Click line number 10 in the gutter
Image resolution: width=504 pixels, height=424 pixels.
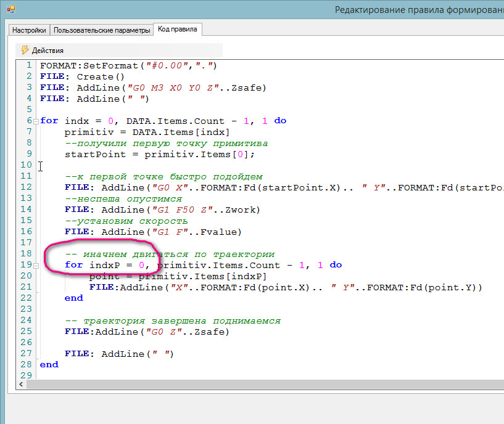pyautogui.click(x=27, y=165)
